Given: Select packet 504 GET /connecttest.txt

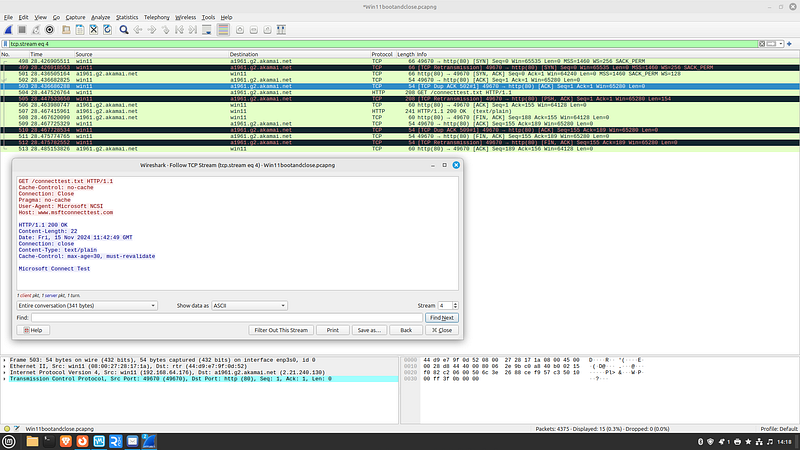Looking at the screenshot, I should tap(400, 92).
